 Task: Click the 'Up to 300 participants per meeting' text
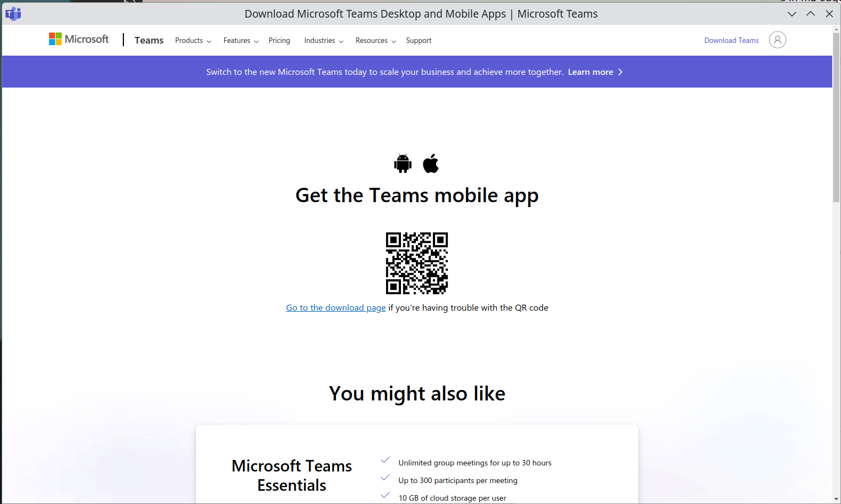(458, 481)
